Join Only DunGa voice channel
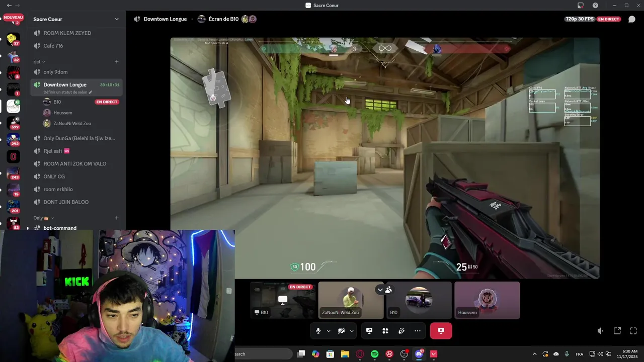Screen dimensions: 644x362 (x=75, y=138)
